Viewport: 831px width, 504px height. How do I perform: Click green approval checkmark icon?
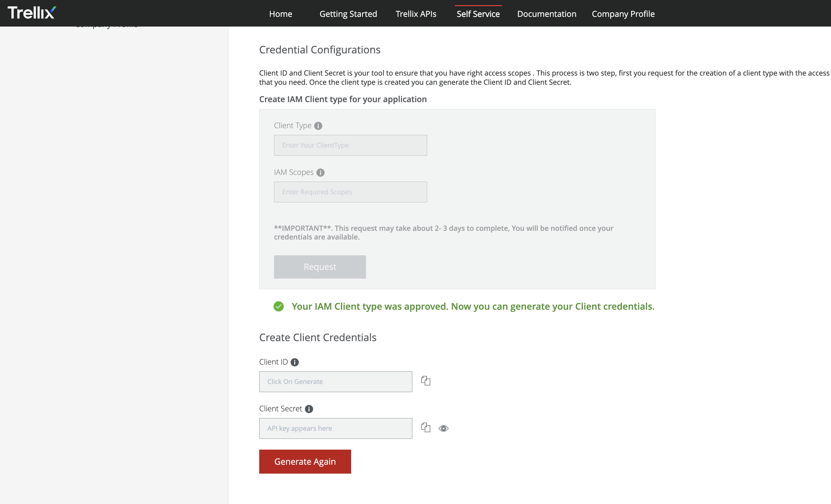point(279,306)
